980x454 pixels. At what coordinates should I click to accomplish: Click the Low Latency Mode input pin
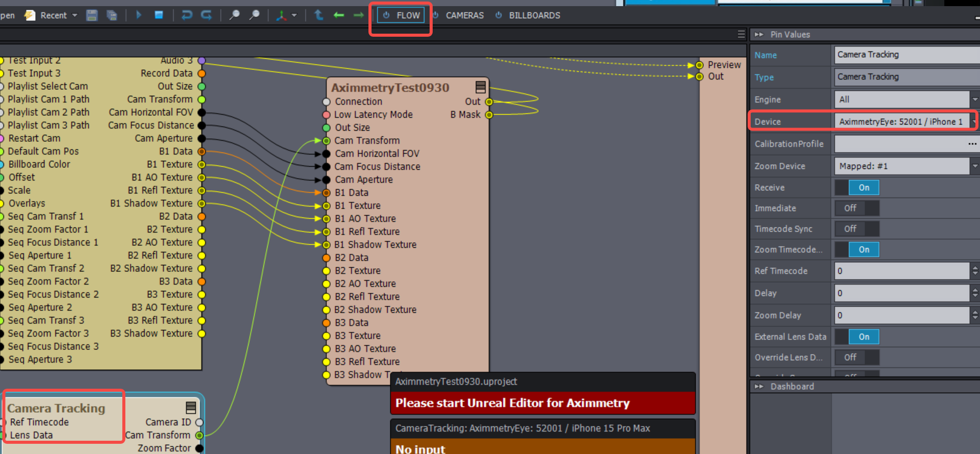pyautogui.click(x=327, y=115)
